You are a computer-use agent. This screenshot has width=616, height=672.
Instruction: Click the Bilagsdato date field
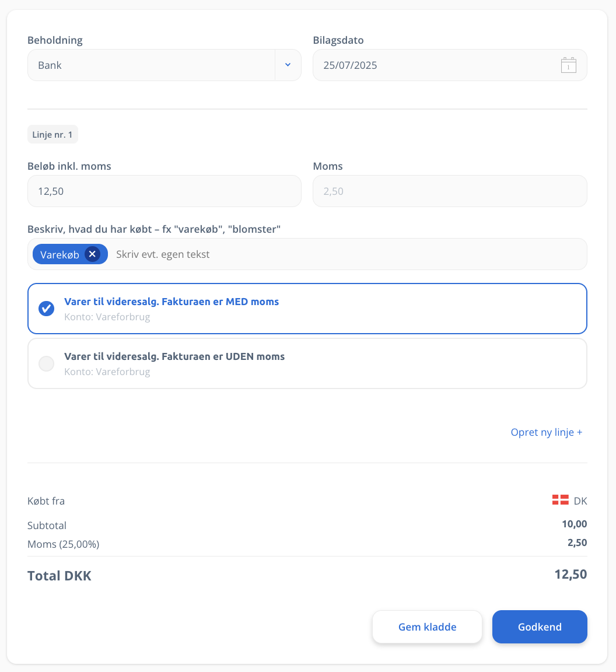tap(450, 65)
